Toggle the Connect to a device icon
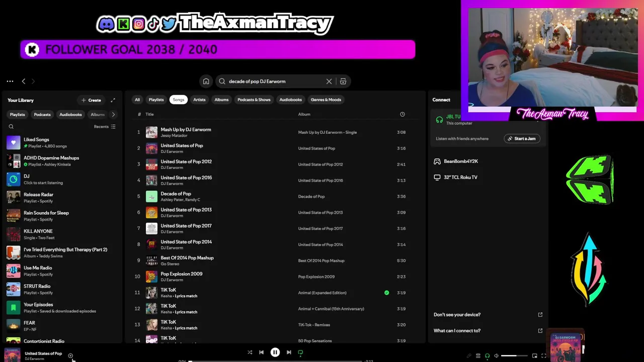This screenshot has height=362, width=644. coord(487,356)
